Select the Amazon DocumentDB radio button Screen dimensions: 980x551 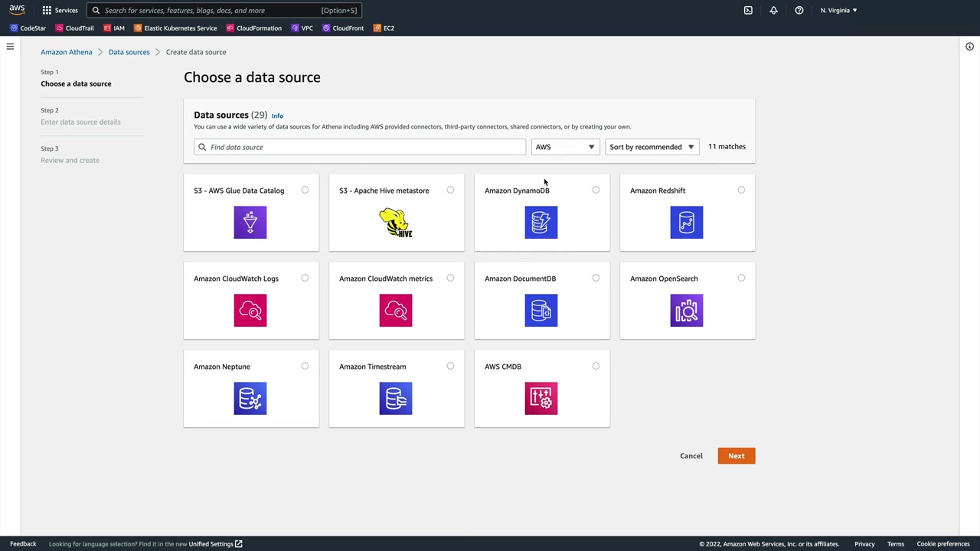[596, 278]
